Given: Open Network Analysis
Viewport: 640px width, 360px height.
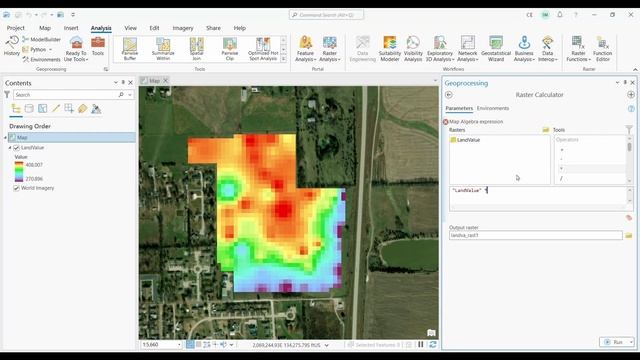Looking at the screenshot, I should coord(467,49).
